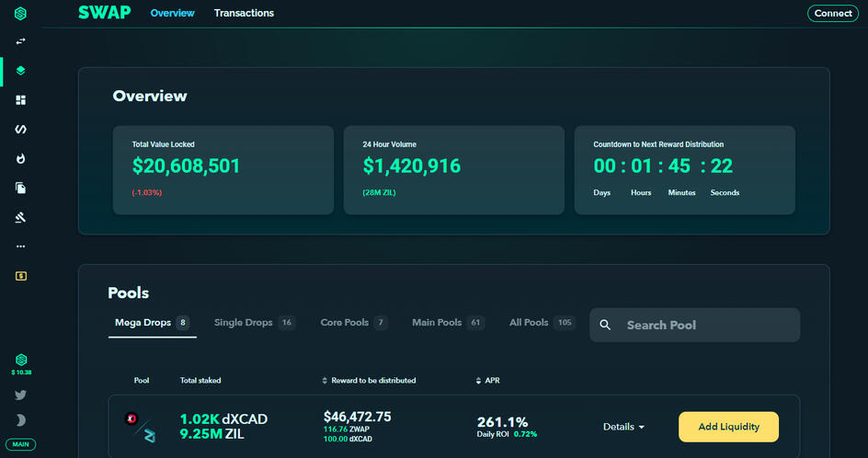Click the Search Pool input field

(x=695, y=325)
